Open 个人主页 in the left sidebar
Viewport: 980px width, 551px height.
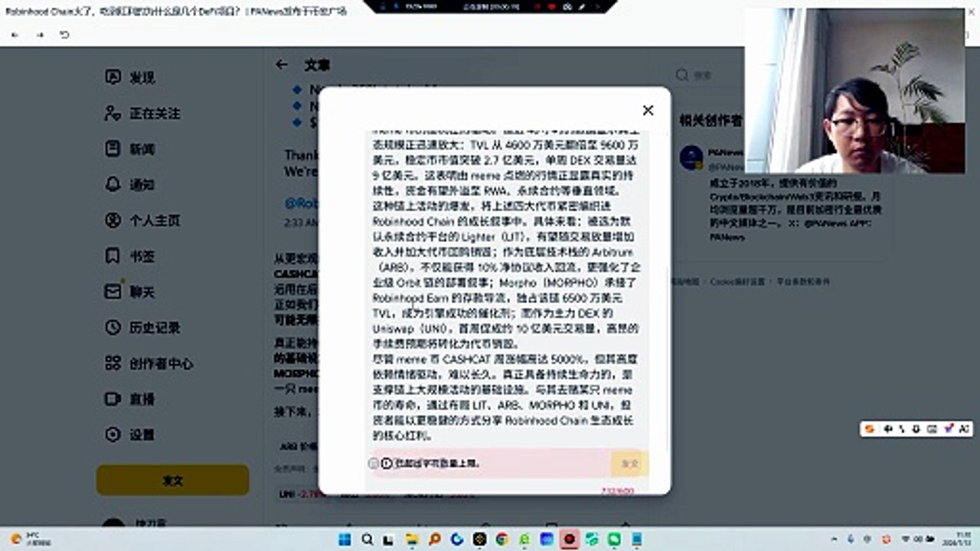coord(142,220)
